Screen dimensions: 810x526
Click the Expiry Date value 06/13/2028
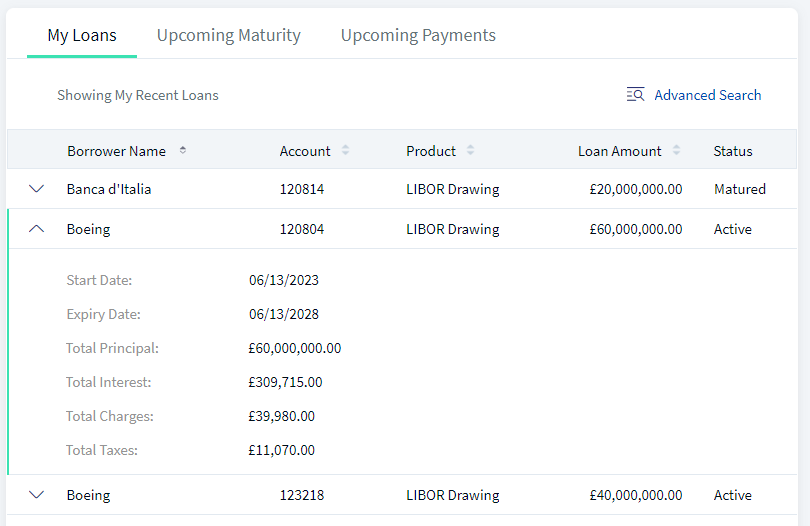[284, 314]
